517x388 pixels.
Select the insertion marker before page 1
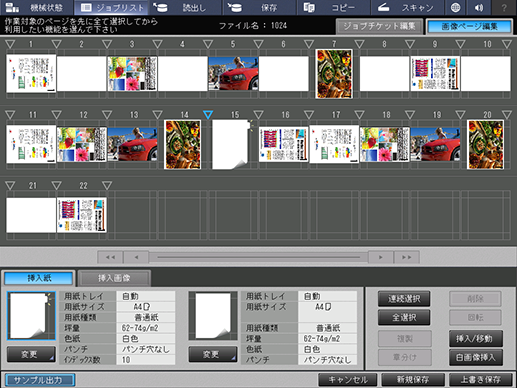coord(10,44)
